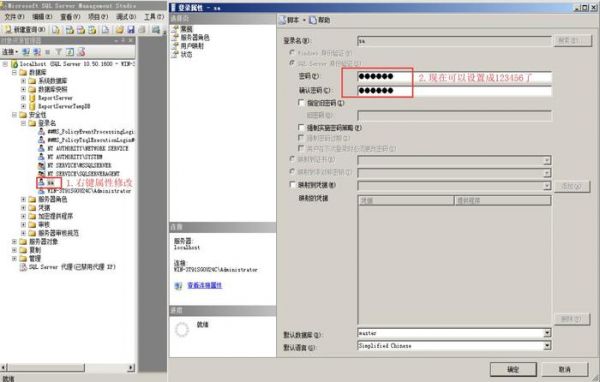Collapse the 安全性 tree node

[x=14, y=115]
